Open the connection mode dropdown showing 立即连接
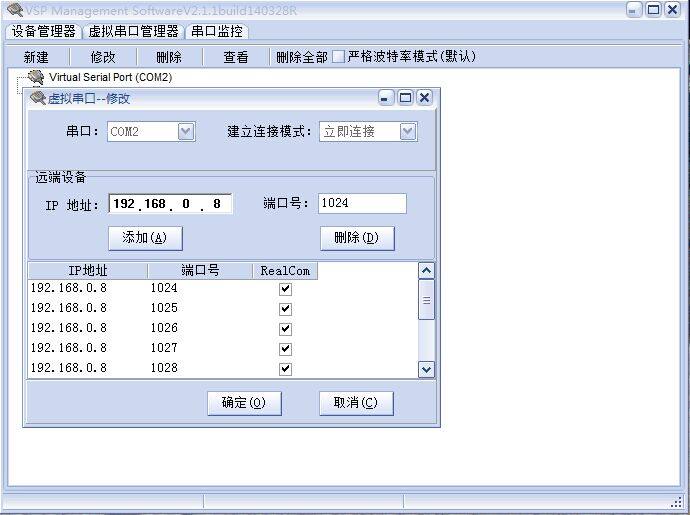 coord(408,132)
